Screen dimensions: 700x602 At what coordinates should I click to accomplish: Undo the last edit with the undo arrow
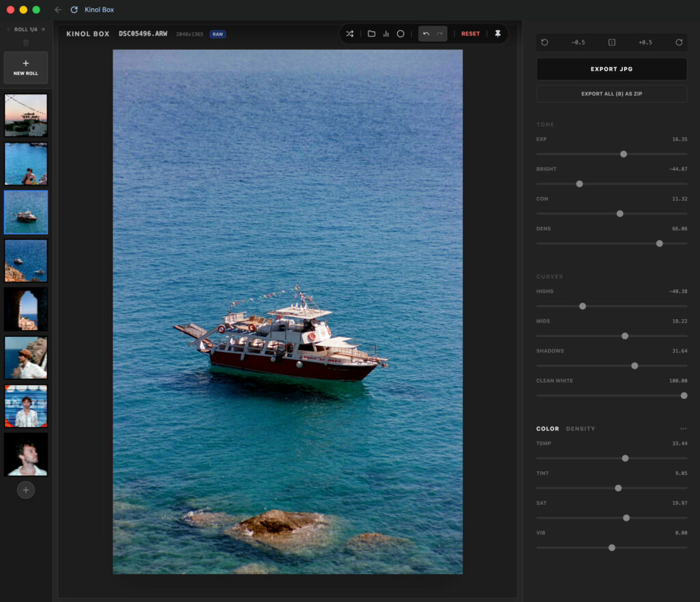click(x=427, y=33)
